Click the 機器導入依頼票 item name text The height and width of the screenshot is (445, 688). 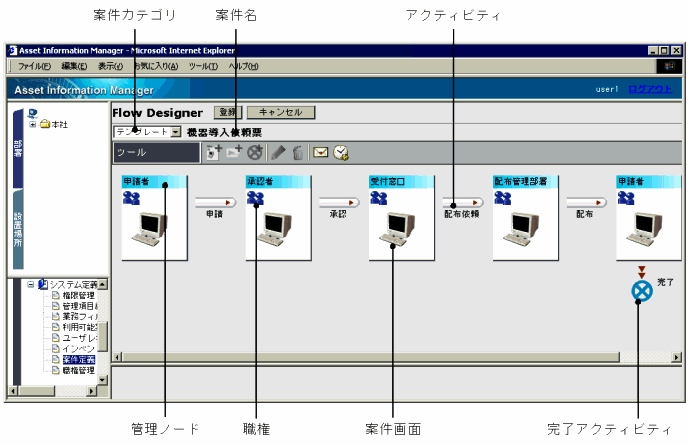click(x=225, y=133)
